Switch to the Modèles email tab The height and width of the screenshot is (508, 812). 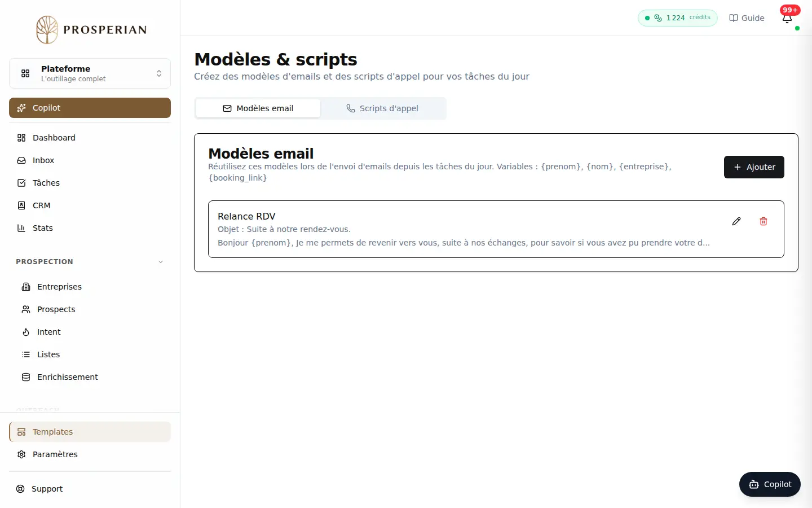[x=258, y=108]
